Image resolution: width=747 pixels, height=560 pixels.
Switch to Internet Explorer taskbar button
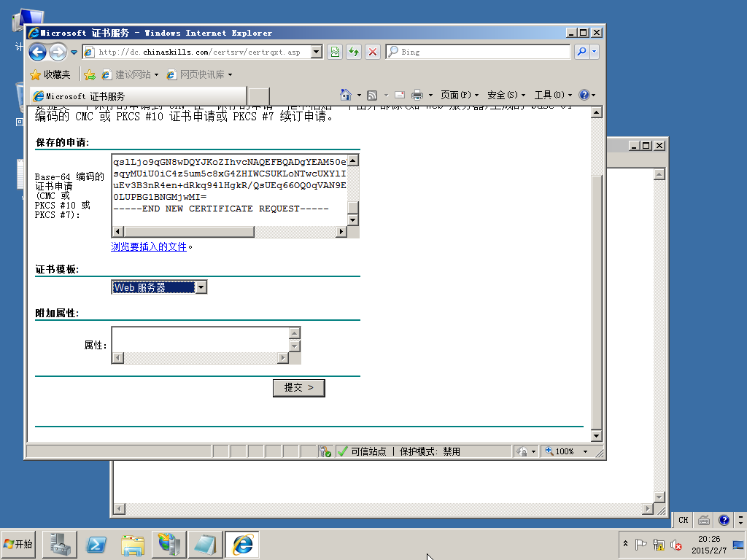click(242, 544)
